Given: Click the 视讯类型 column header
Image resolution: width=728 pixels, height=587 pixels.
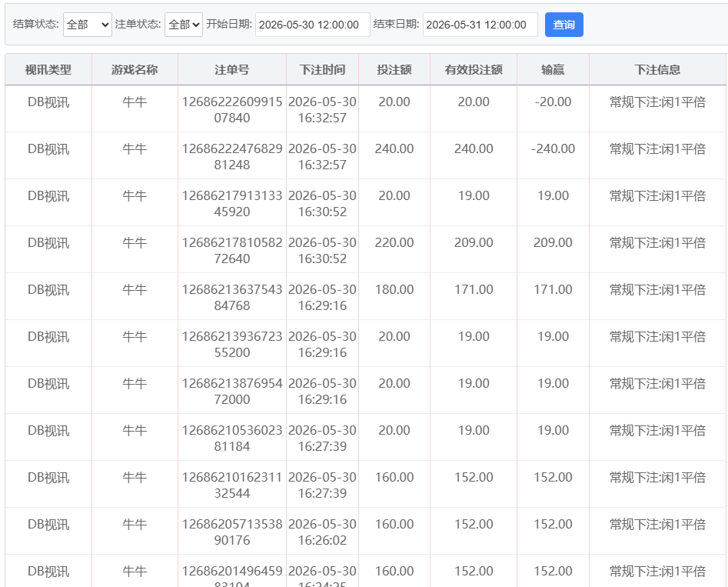Looking at the screenshot, I should [x=48, y=70].
